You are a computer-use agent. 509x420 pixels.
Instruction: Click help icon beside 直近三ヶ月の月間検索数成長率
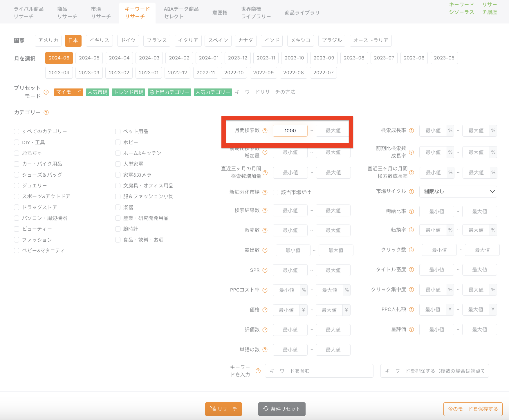tap(411, 173)
